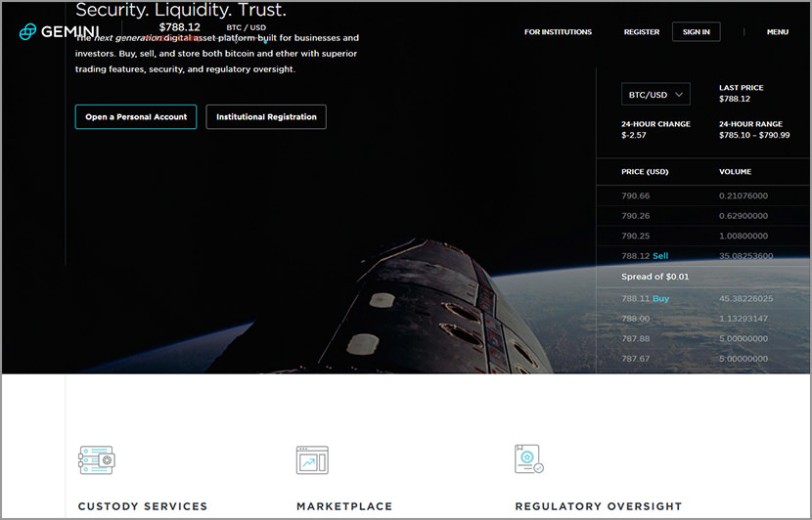This screenshot has height=520, width=812.
Task: Click the Regulatory Oversight heading
Action: click(599, 506)
